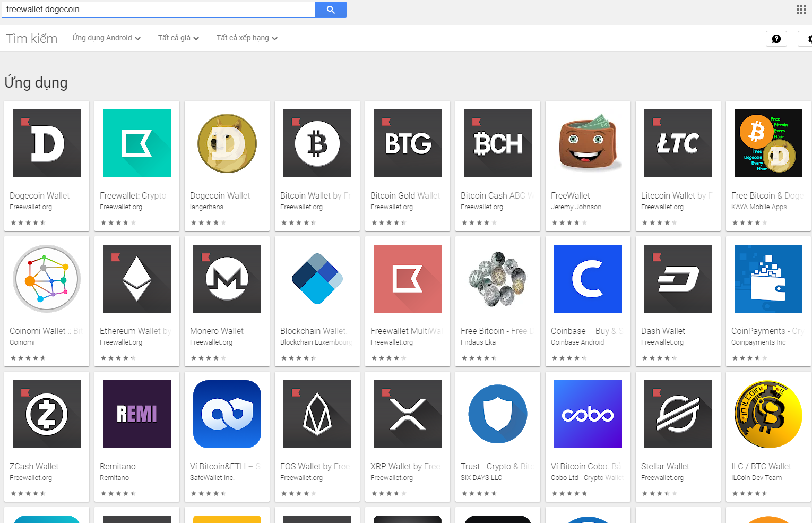Open the XRP Wallet app icon

point(408,414)
